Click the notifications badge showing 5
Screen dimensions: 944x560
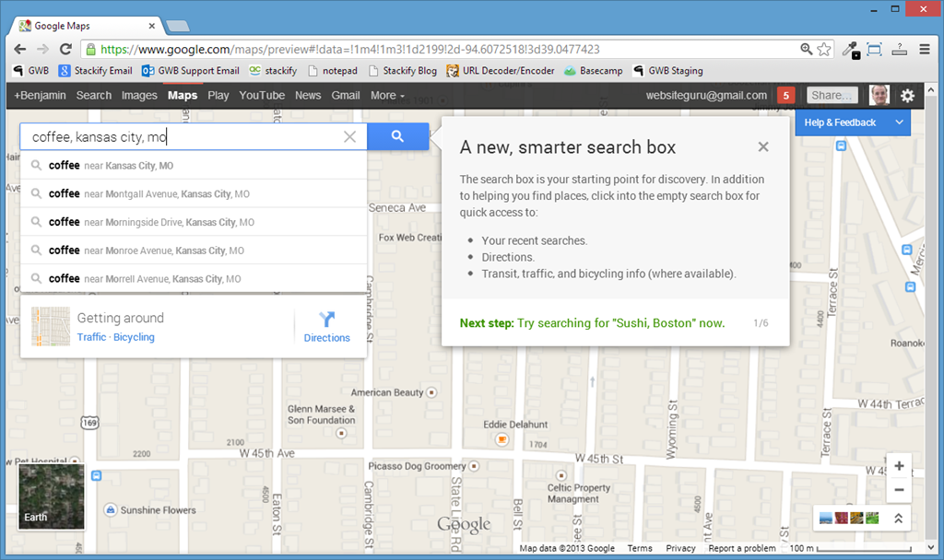(x=785, y=95)
